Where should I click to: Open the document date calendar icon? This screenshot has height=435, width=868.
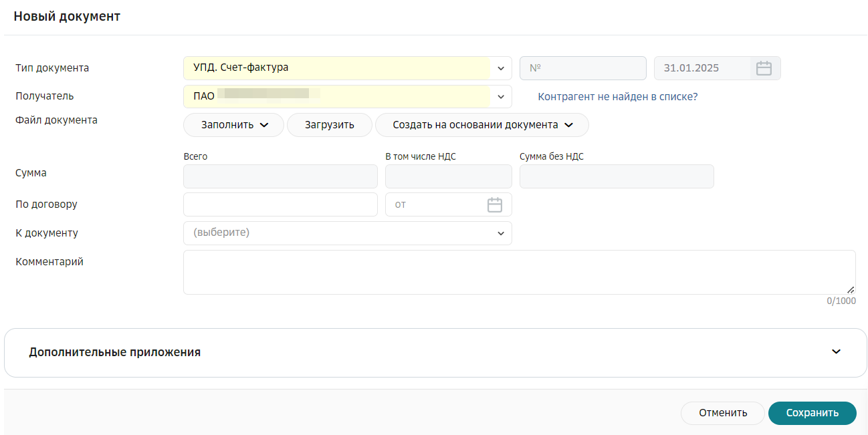[764, 68]
